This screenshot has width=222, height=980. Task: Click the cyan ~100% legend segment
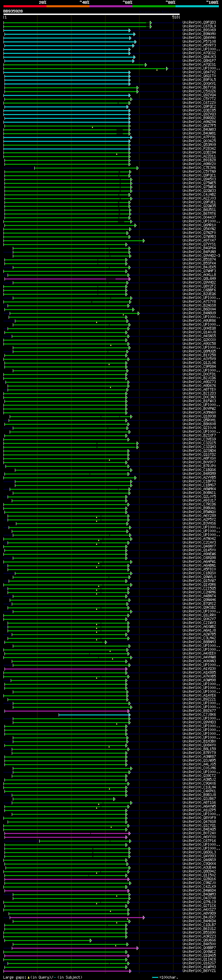[197, 6]
